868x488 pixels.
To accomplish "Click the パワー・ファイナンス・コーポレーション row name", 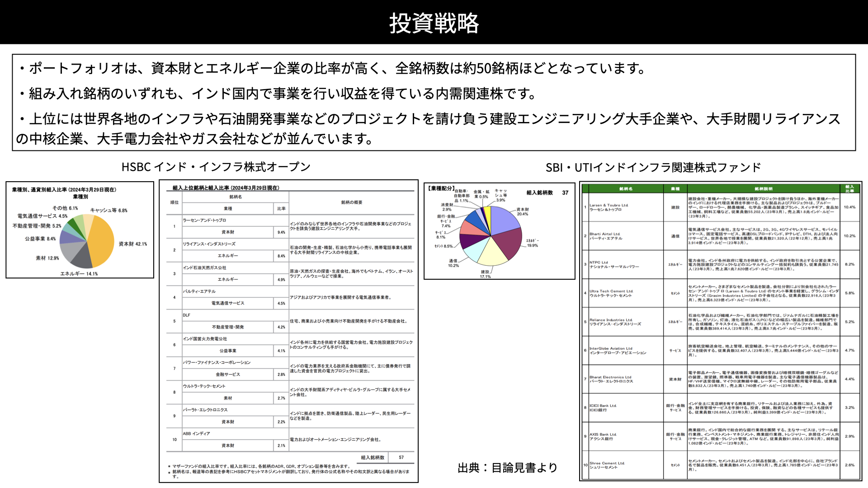I will pos(217,362).
